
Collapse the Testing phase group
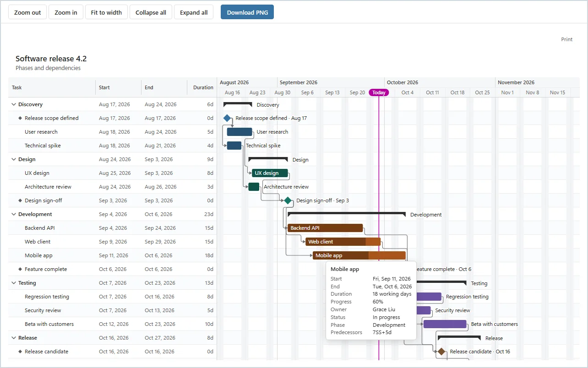pos(14,283)
